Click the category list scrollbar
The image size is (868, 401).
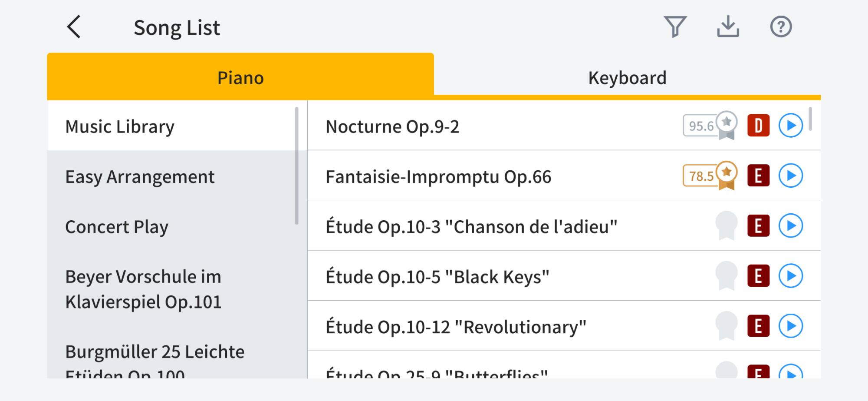(297, 165)
